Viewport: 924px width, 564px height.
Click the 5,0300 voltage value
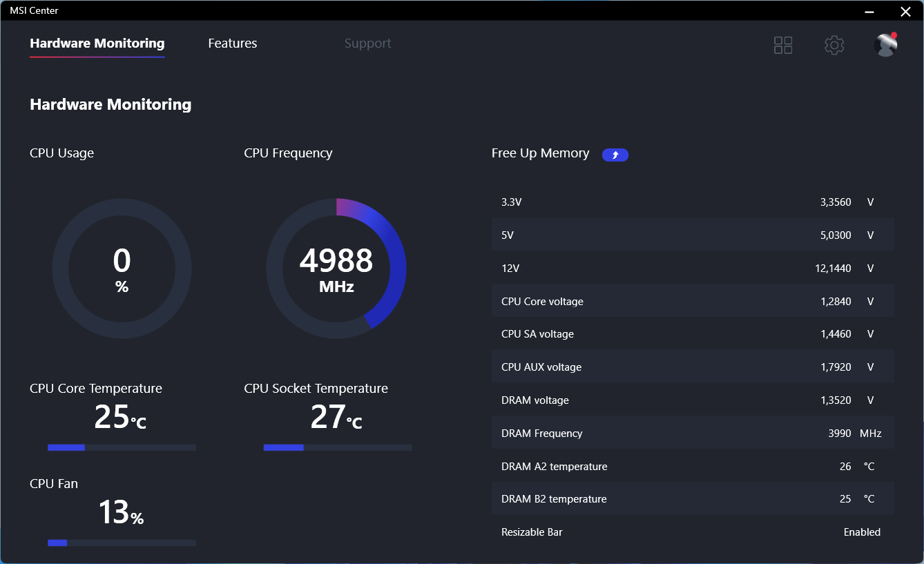pyautogui.click(x=836, y=235)
